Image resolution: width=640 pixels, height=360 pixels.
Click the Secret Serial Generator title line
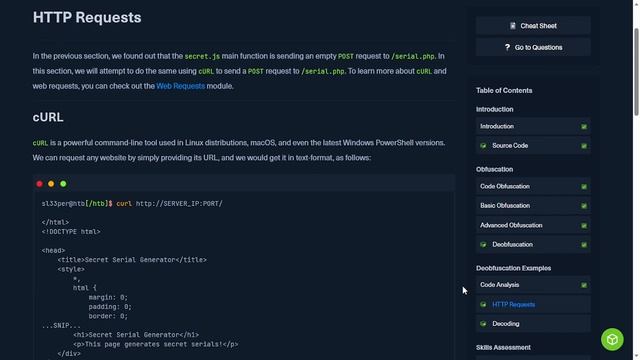tap(132, 260)
